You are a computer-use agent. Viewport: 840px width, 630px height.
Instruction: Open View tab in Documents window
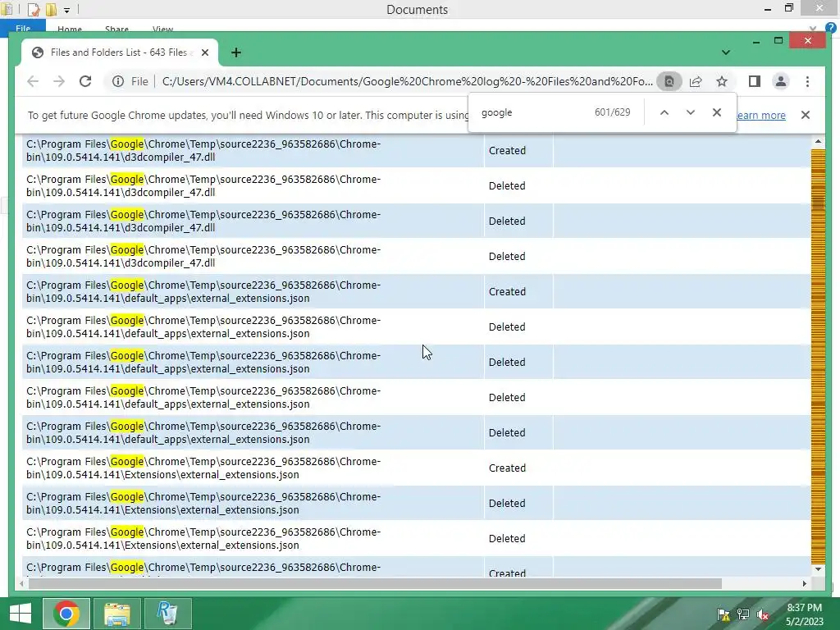click(162, 30)
